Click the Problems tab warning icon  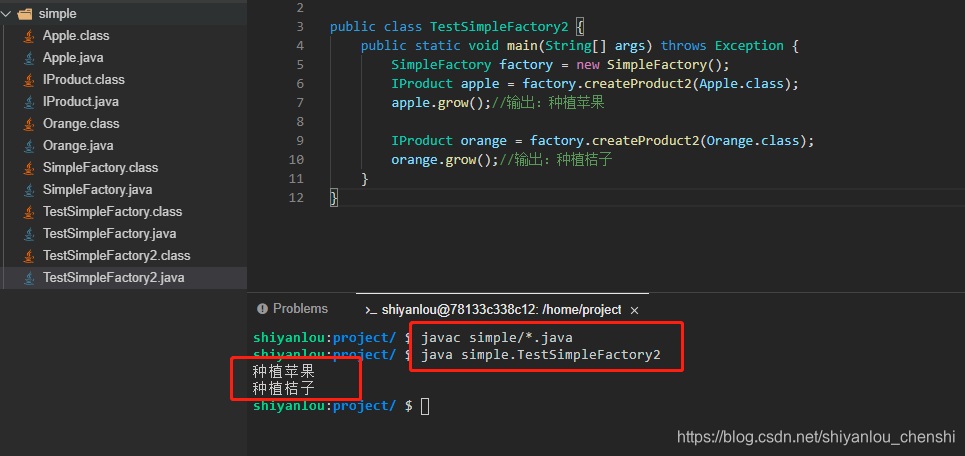(x=262, y=309)
